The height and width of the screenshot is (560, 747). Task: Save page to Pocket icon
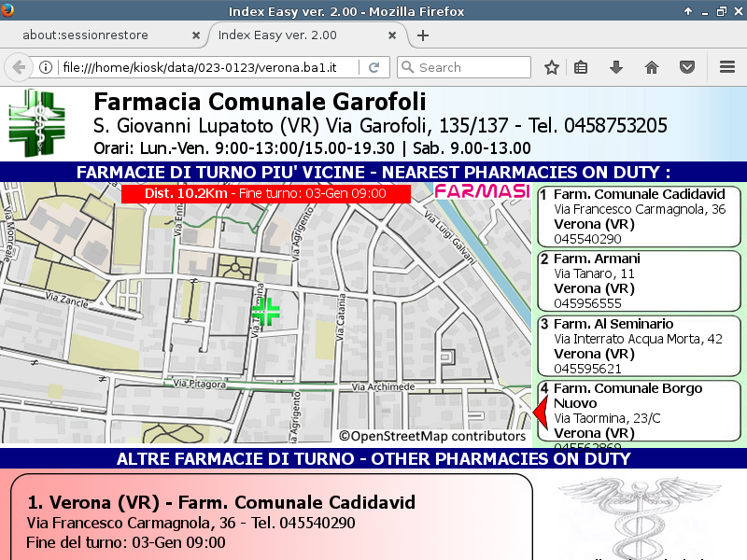(x=687, y=67)
